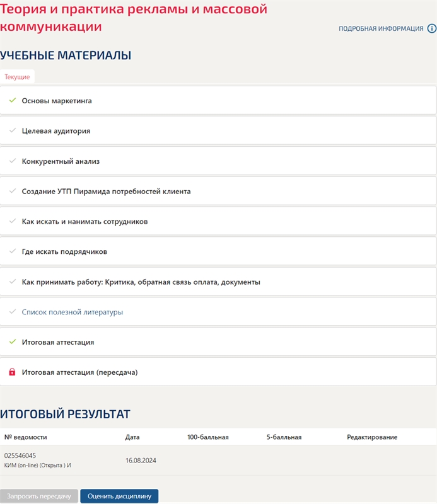
Task: Click the ИТОГОВЫЙ РЕЗУЛЬТАТ heading
Action: coord(65,414)
